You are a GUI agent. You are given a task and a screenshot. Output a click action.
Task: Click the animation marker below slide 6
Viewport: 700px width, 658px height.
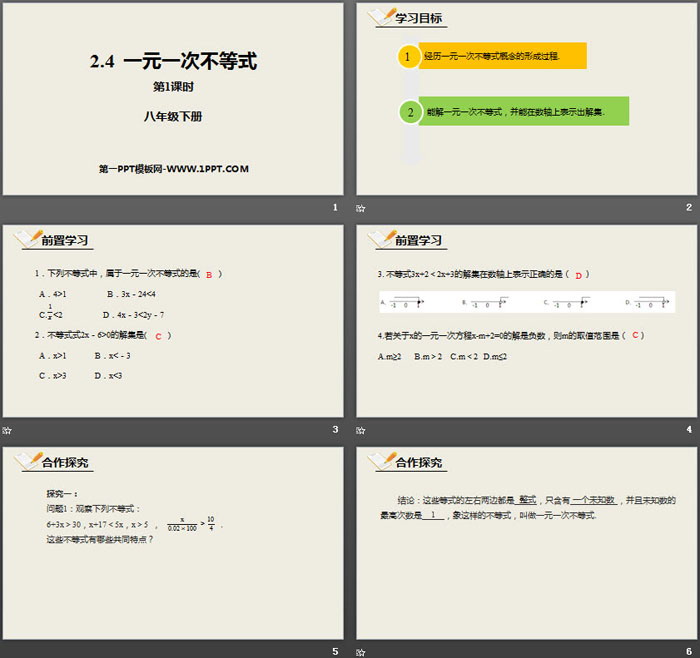(361, 652)
